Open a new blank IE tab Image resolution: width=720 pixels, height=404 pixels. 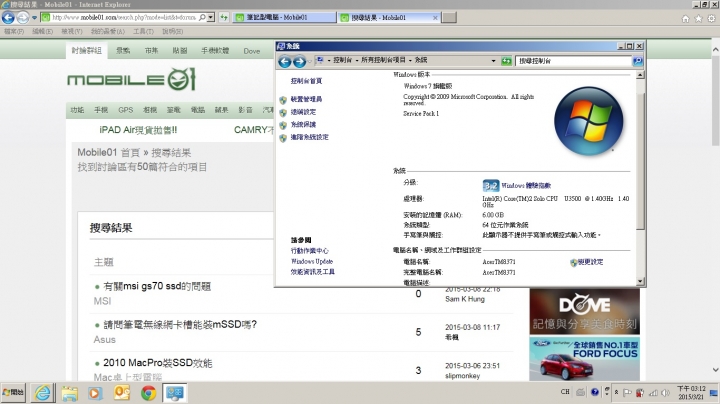pos(449,17)
